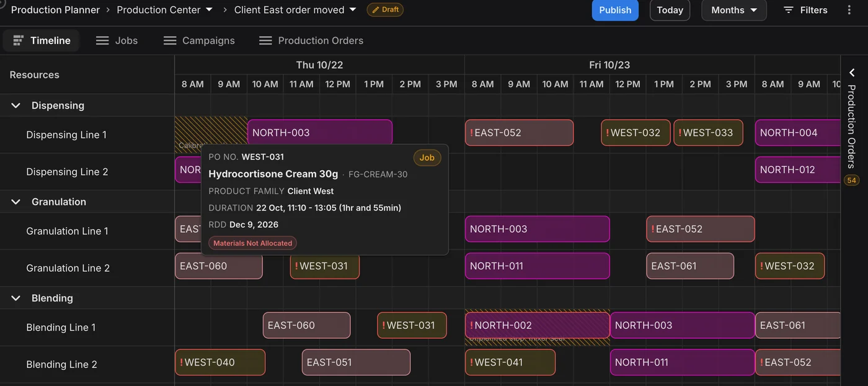Click the Production Planner breadcrumb

point(55,10)
